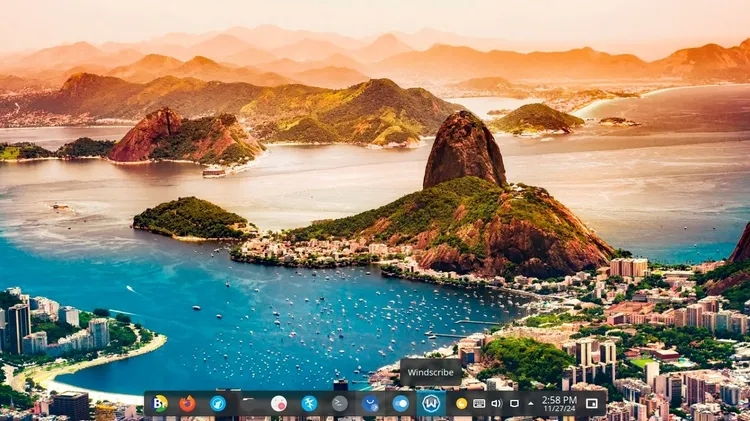
Task: Launch Firefox from the panel
Action: [x=188, y=404]
